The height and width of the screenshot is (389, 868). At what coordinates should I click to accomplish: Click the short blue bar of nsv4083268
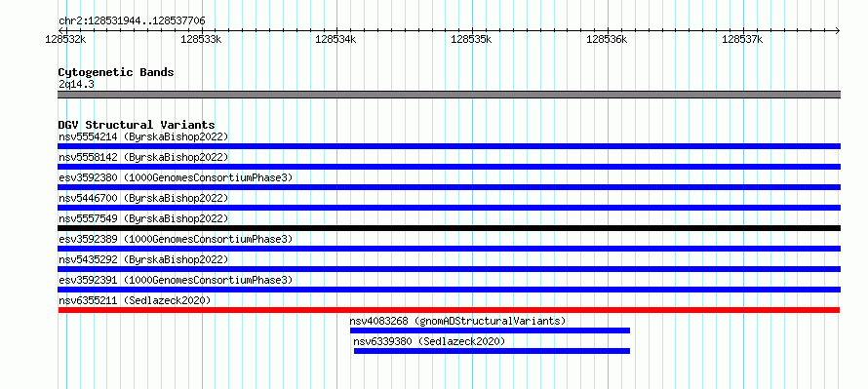(490, 331)
